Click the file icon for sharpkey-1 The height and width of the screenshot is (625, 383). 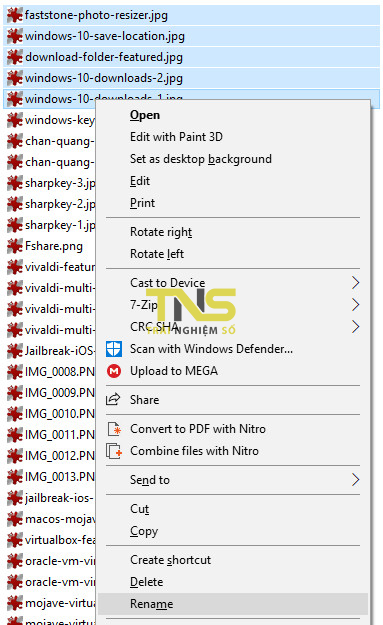15,225
